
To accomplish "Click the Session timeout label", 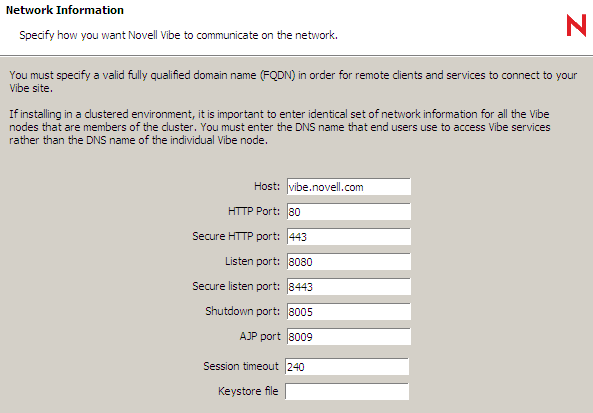I will tap(241, 366).
